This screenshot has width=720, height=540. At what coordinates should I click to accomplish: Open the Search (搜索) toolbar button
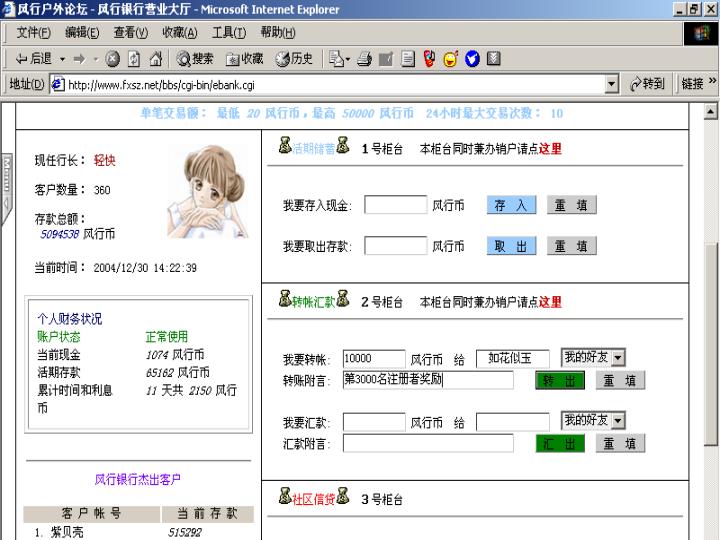195,58
